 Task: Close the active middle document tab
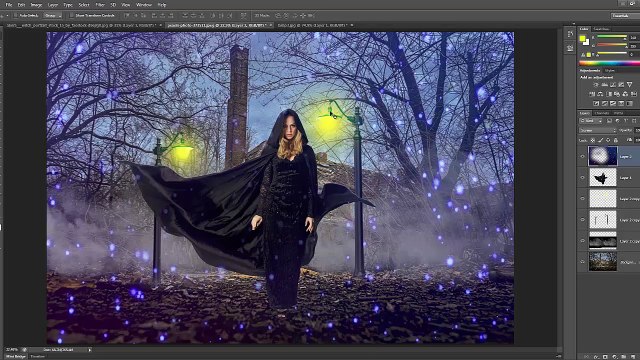pos(270,25)
